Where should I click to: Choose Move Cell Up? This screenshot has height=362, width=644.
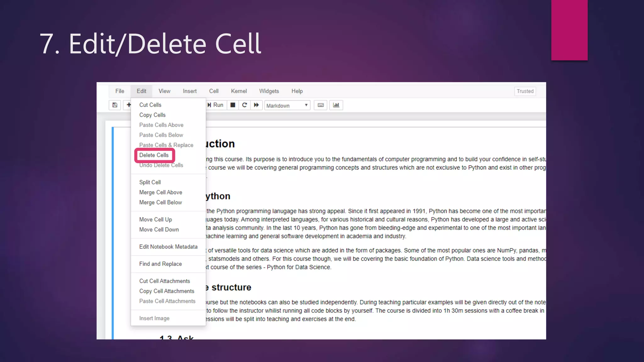pyautogui.click(x=168, y=220)
